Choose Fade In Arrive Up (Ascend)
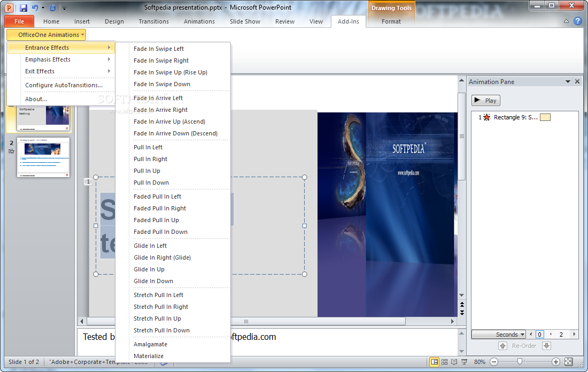The height and width of the screenshot is (372, 588). pos(169,122)
